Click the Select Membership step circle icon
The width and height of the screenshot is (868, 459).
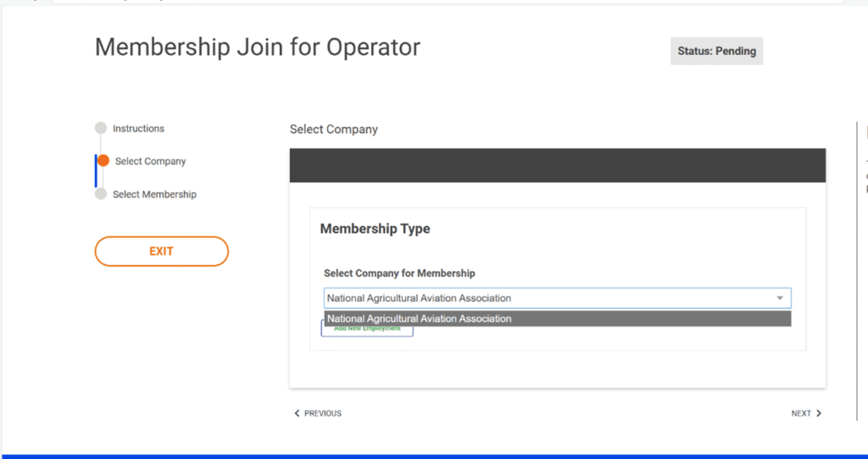tap(100, 194)
